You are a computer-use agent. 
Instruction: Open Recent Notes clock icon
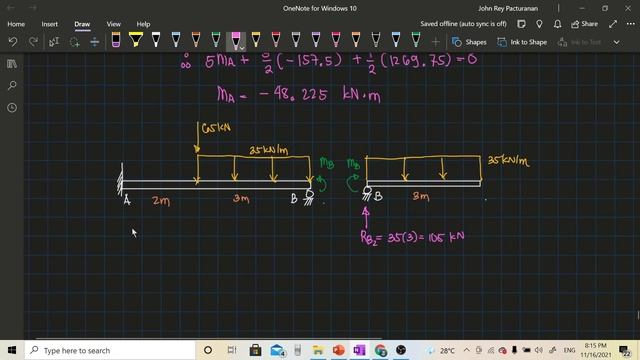(12, 108)
